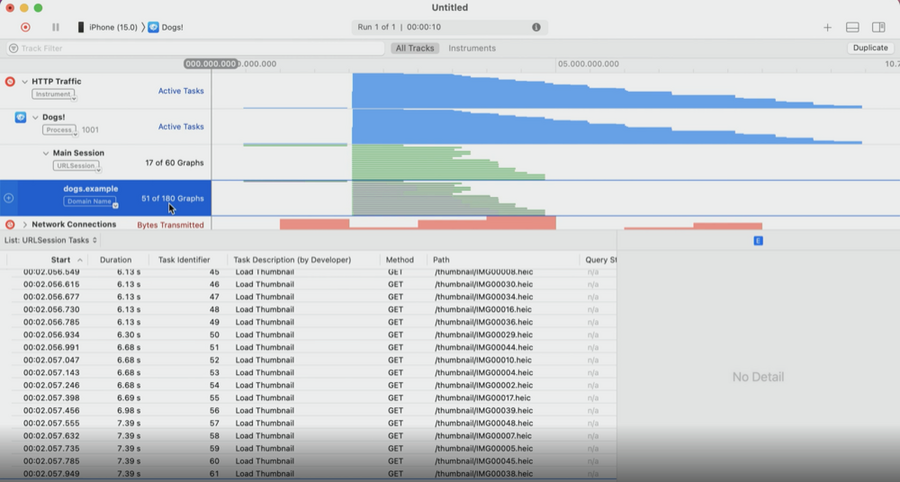The height and width of the screenshot is (482, 900).
Task: Click the HTTP Traffic instrument red icon
Action: (x=10, y=81)
